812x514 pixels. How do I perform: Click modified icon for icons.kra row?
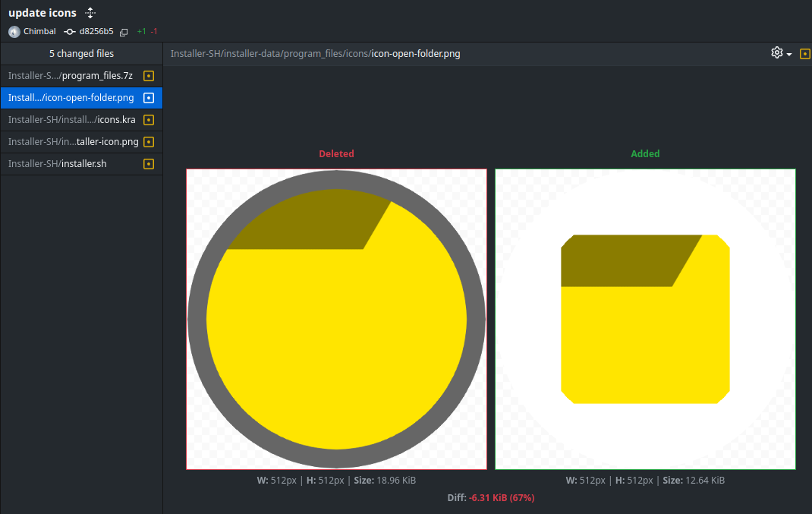click(149, 120)
